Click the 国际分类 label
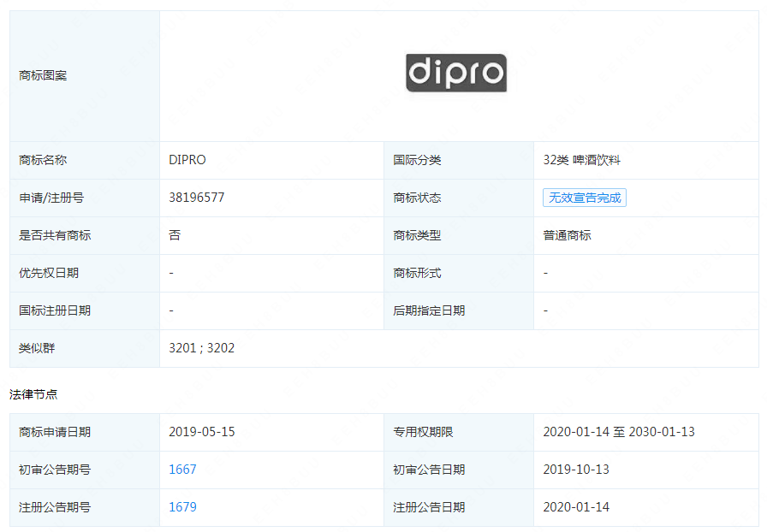 (x=417, y=160)
